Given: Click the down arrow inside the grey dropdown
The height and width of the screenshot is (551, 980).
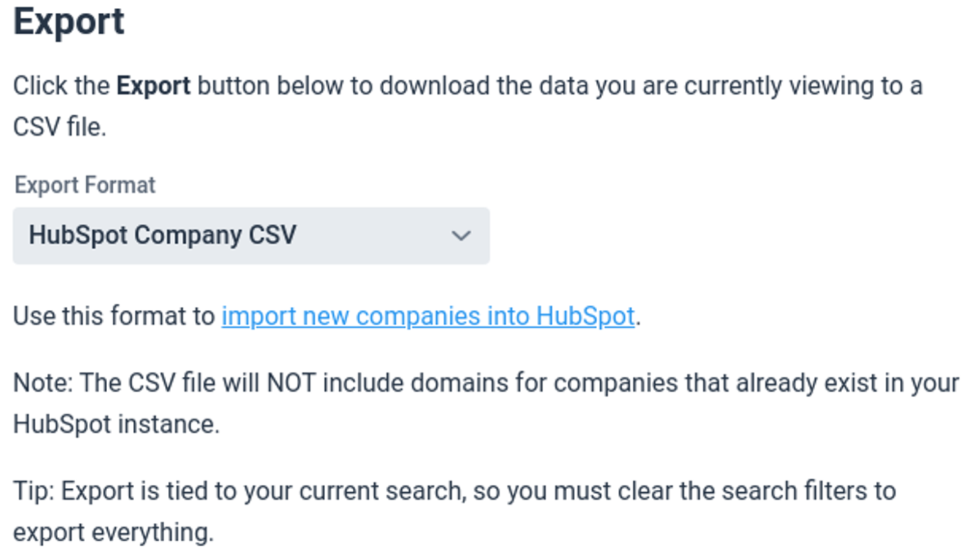Looking at the screenshot, I should [x=462, y=236].
